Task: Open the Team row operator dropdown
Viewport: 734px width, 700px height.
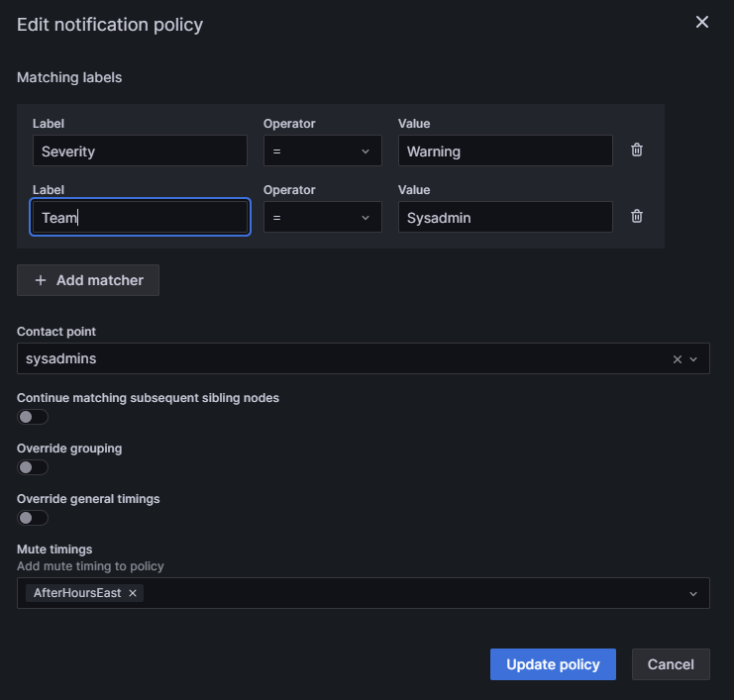Action: [x=322, y=217]
